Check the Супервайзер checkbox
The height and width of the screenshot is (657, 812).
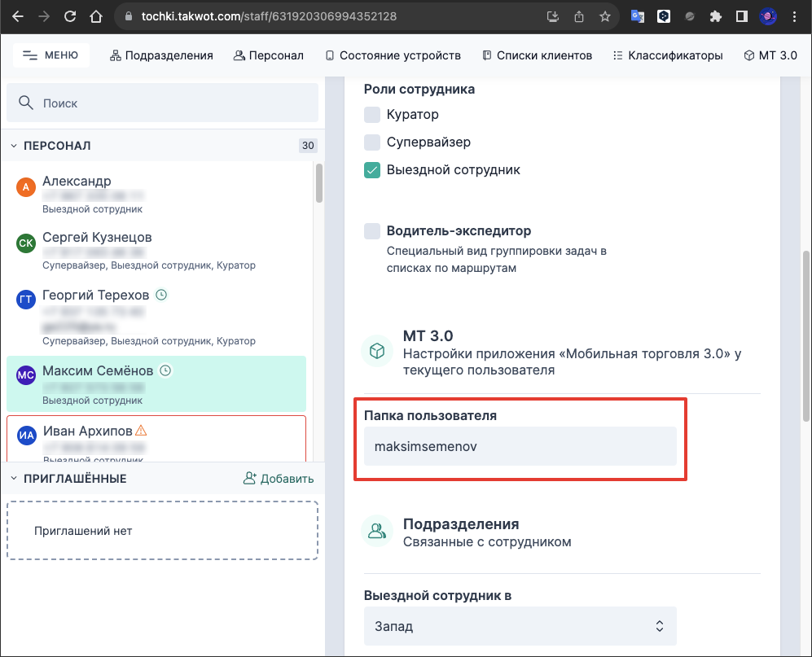(372, 142)
